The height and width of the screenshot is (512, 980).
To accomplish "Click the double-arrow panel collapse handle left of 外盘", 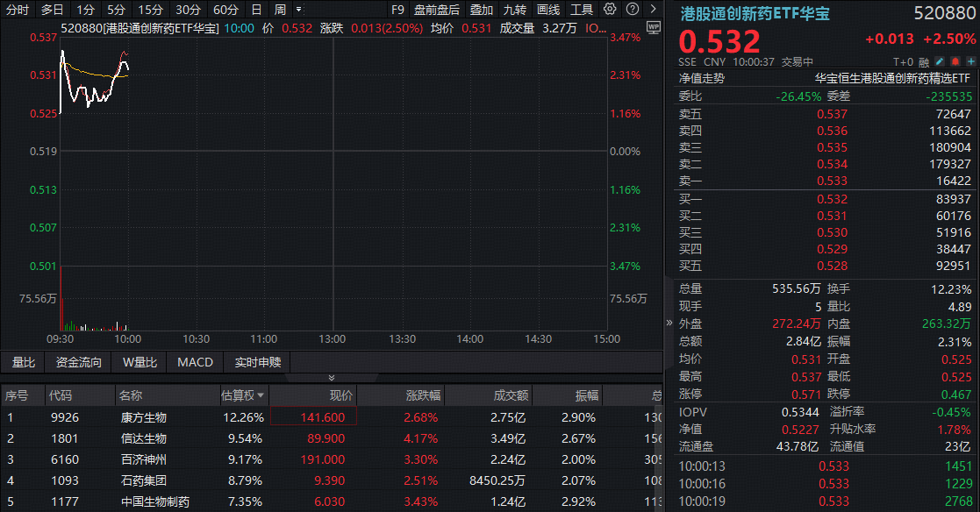I will (670, 322).
